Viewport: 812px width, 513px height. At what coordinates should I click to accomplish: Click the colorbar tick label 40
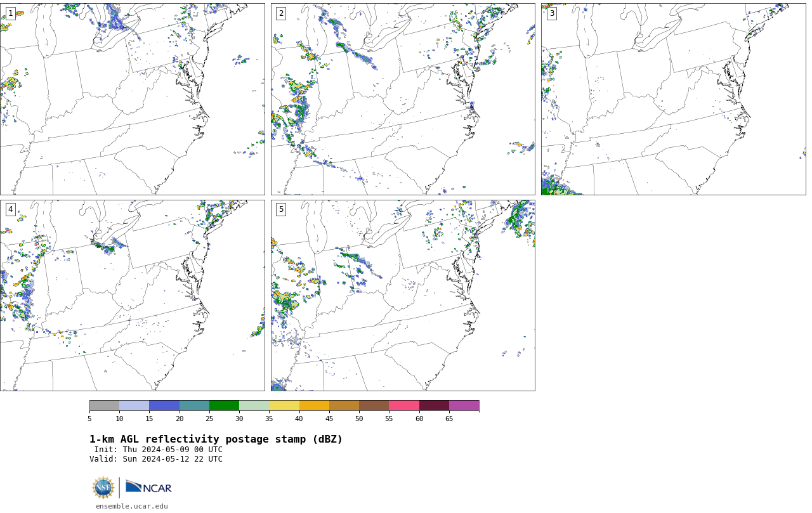[x=299, y=419]
